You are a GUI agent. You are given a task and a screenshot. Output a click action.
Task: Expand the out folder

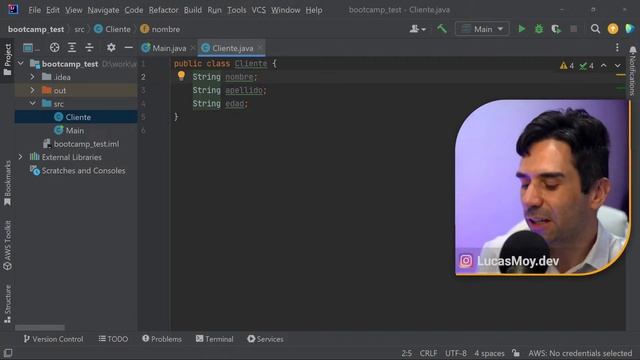[32, 90]
